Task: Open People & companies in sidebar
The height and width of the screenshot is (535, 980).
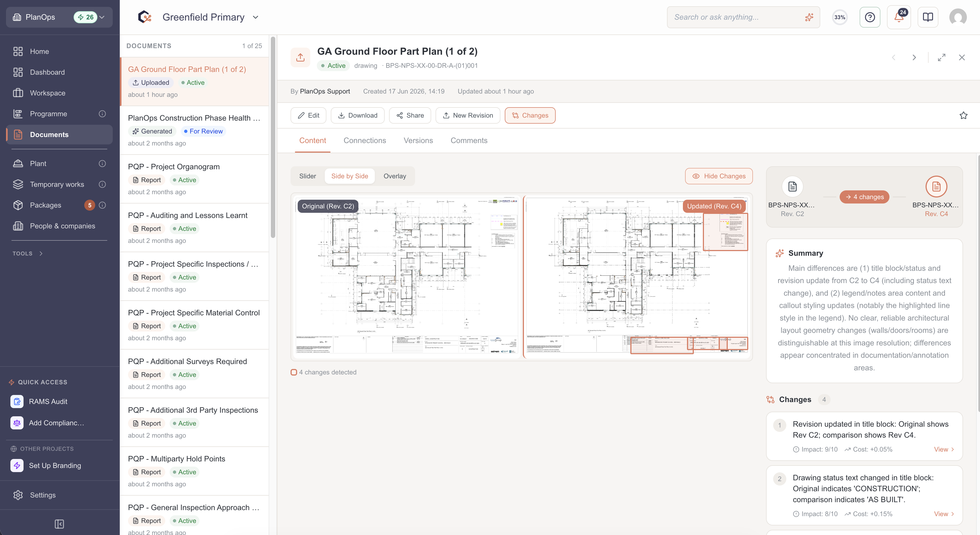Action: point(59,226)
